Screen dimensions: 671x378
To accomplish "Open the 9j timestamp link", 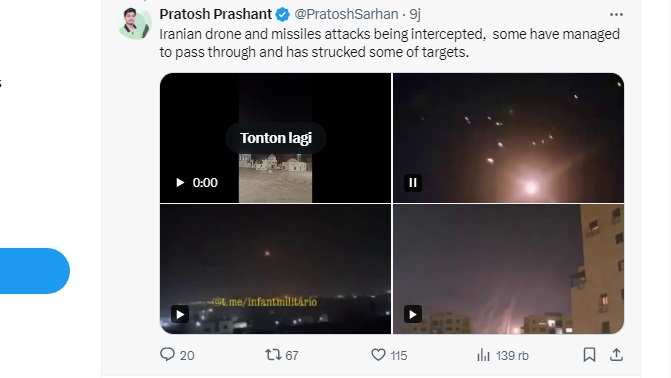I will 415,14.
